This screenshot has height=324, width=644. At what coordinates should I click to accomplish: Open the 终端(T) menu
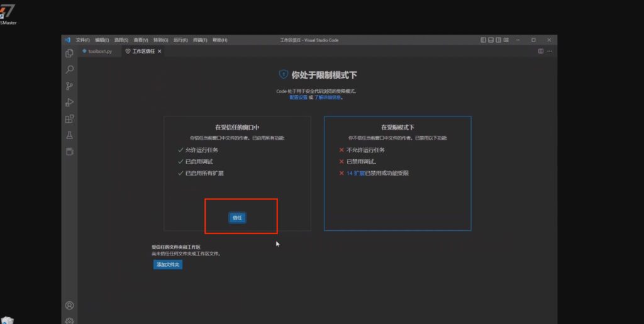pyautogui.click(x=201, y=40)
